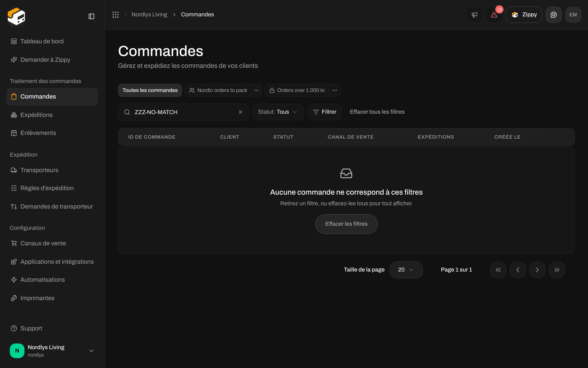Screen dimensions: 588x368
Task: Go to Nordlys Living breadcrumb
Action: click(x=149, y=15)
